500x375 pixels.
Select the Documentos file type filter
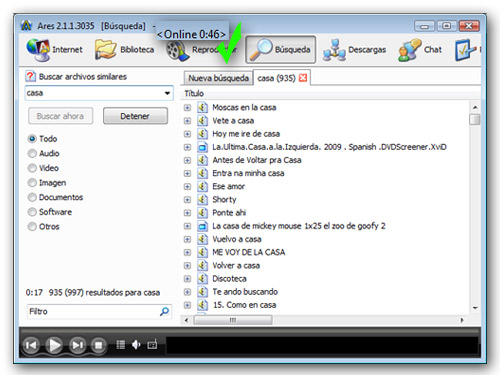pos(32,197)
